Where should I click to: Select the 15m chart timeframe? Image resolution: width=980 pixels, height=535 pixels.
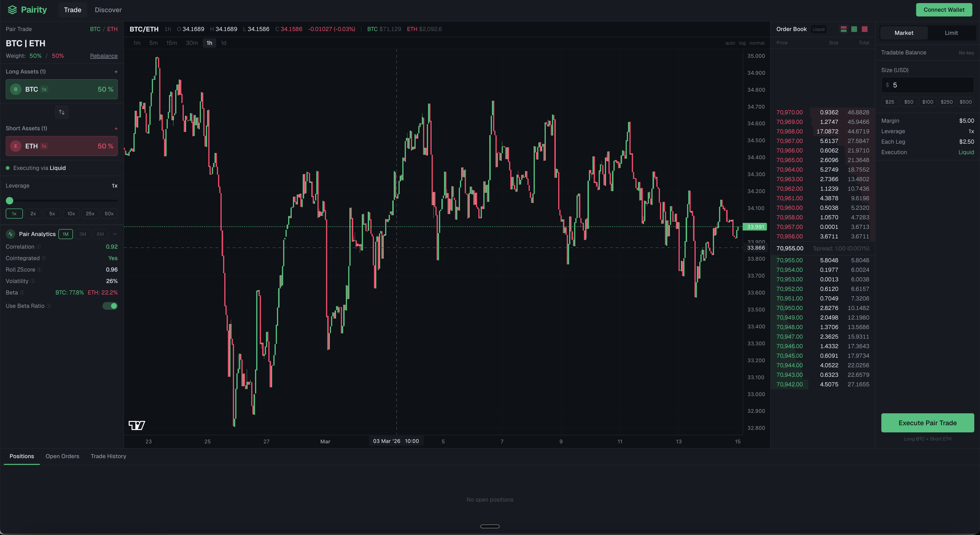click(171, 43)
